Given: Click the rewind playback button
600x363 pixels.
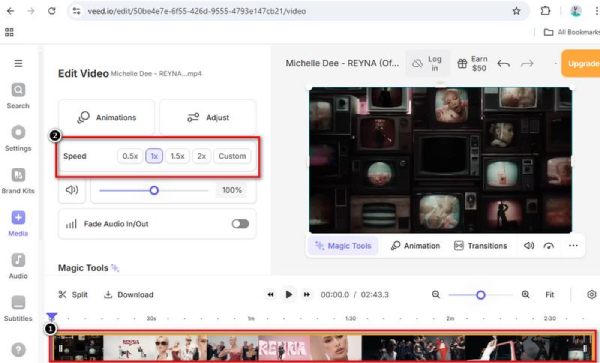Looking at the screenshot, I should [270, 295].
